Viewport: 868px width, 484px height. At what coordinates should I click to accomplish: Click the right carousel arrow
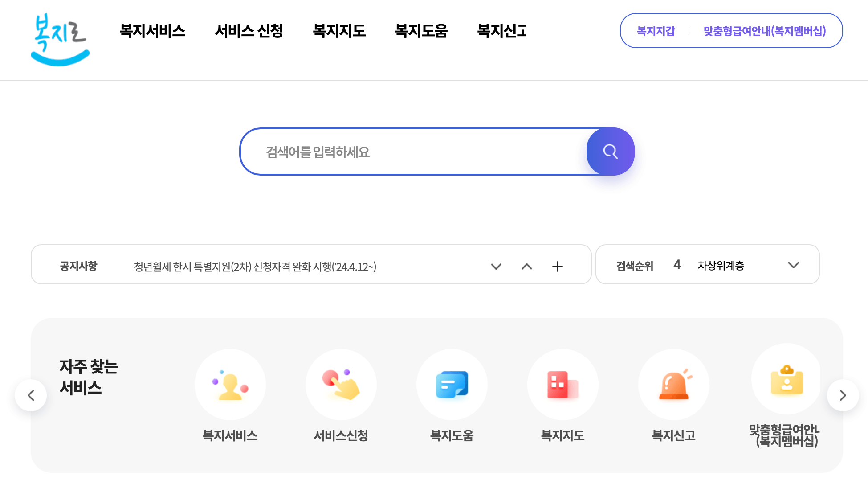843,395
